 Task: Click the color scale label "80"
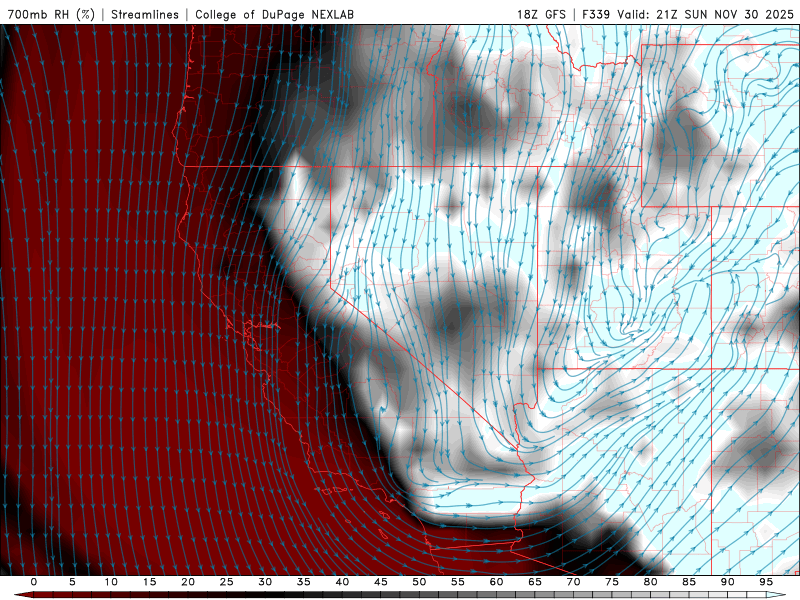[651, 582]
